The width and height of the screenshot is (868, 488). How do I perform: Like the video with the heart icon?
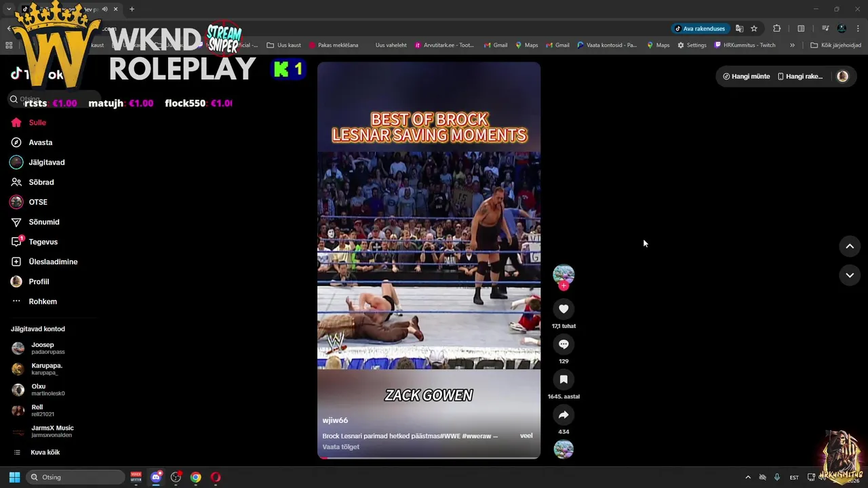click(564, 309)
